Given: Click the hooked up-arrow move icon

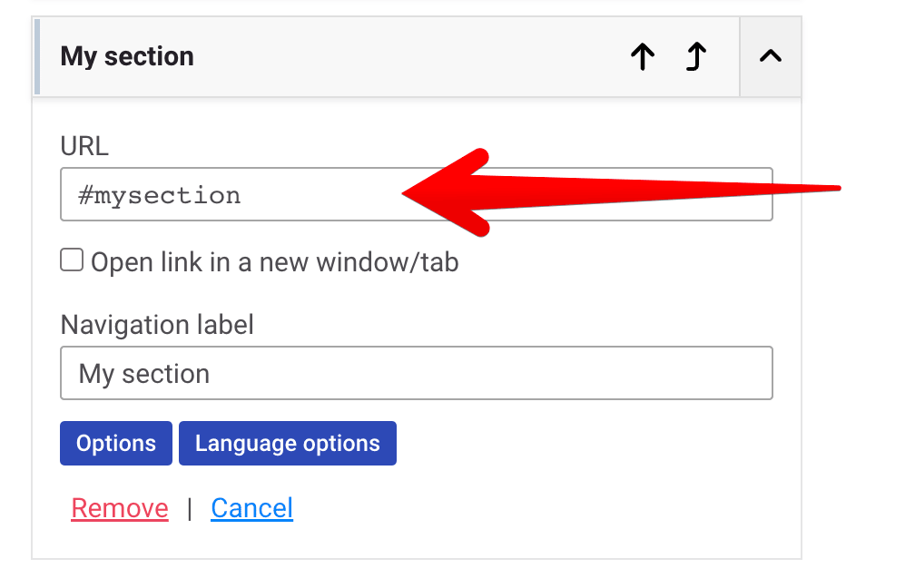Looking at the screenshot, I should pyautogui.click(x=695, y=56).
